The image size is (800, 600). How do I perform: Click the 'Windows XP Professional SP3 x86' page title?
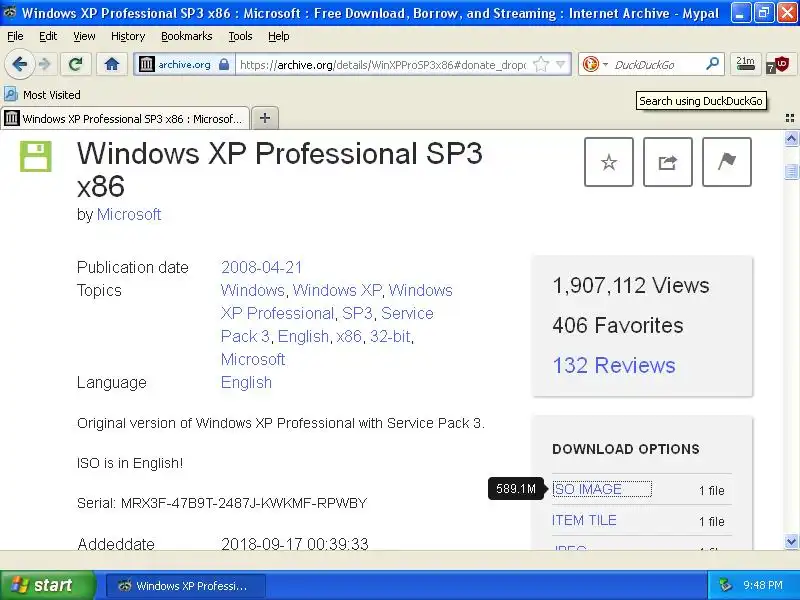(280, 169)
